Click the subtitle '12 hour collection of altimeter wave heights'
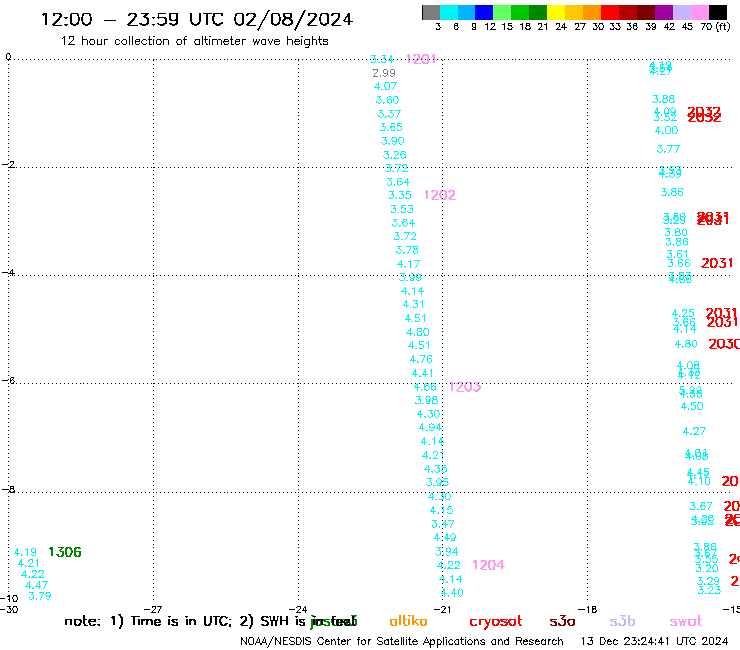Image resolution: width=740 pixels, height=650 pixels. [194, 41]
